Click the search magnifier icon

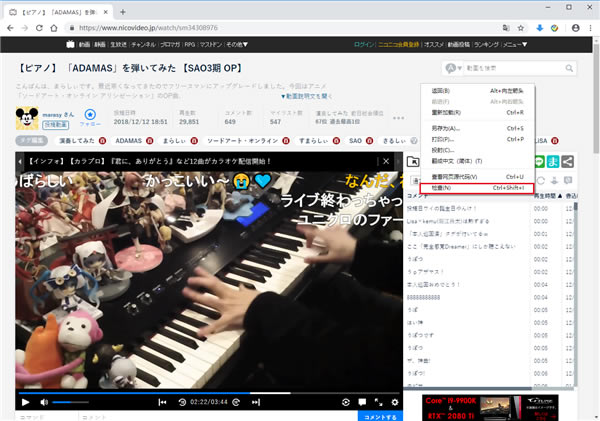[x=571, y=67]
